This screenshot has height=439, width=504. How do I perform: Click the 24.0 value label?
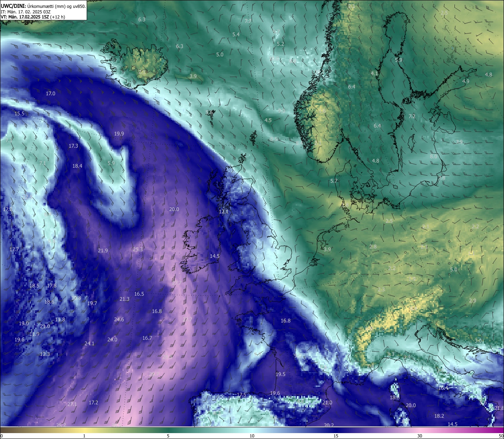coord(112,339)
